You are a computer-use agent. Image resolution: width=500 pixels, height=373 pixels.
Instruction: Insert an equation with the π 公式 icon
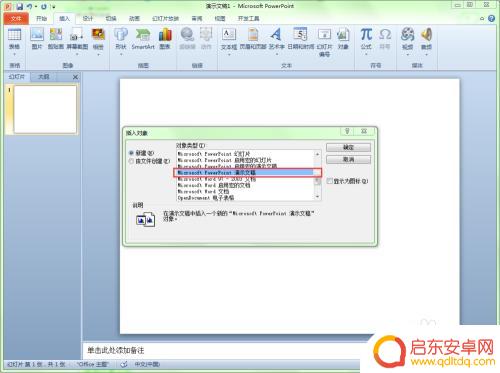pyautogui.click(x=366, y=35)
